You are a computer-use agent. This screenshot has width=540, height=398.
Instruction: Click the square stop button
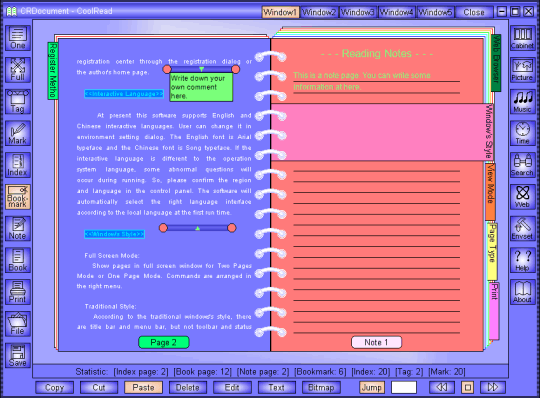pyautogui.click(x=467, y=387)
